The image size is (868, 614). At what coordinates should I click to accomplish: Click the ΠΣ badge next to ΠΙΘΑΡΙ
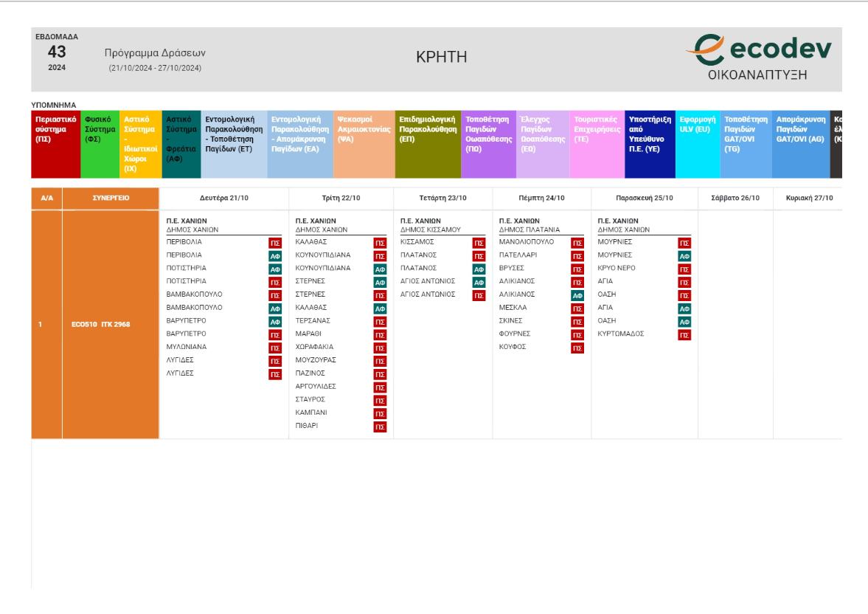380,427
